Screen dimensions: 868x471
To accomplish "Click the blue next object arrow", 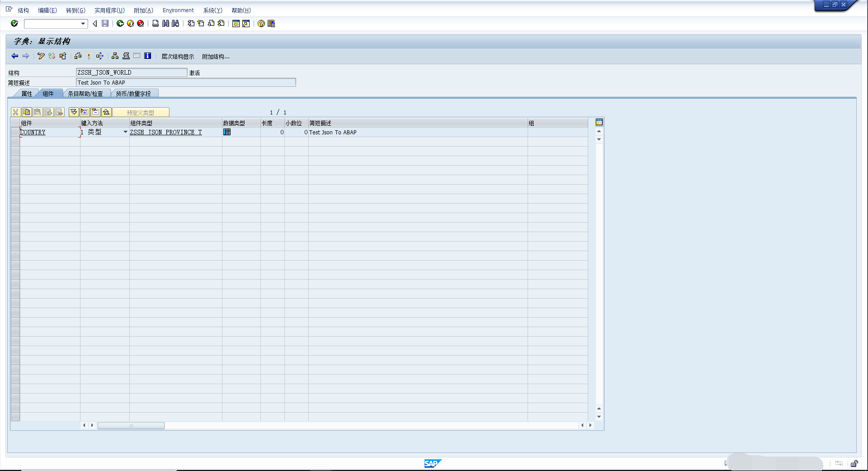I will pyautogui.click(x=26, y=56).
